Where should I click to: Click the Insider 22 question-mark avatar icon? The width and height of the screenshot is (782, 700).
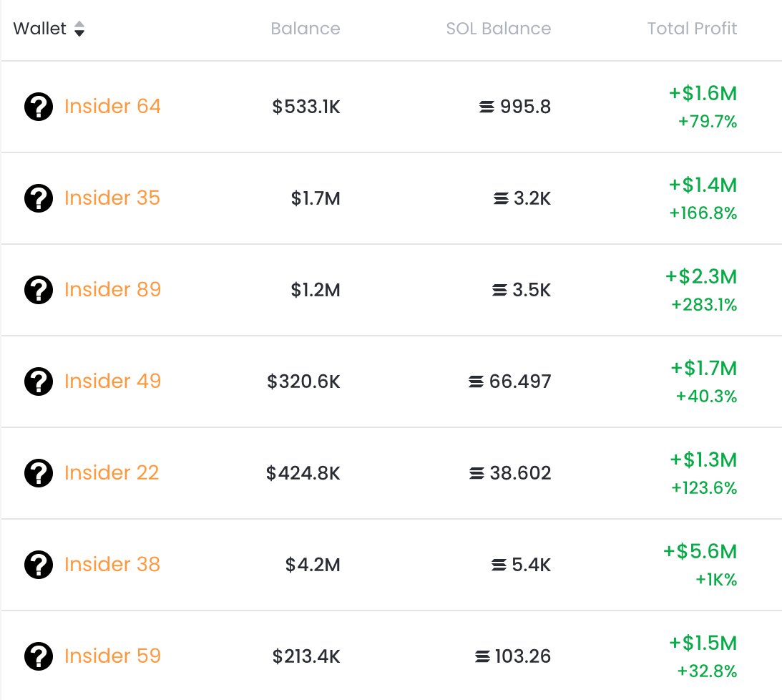(39, 473)
